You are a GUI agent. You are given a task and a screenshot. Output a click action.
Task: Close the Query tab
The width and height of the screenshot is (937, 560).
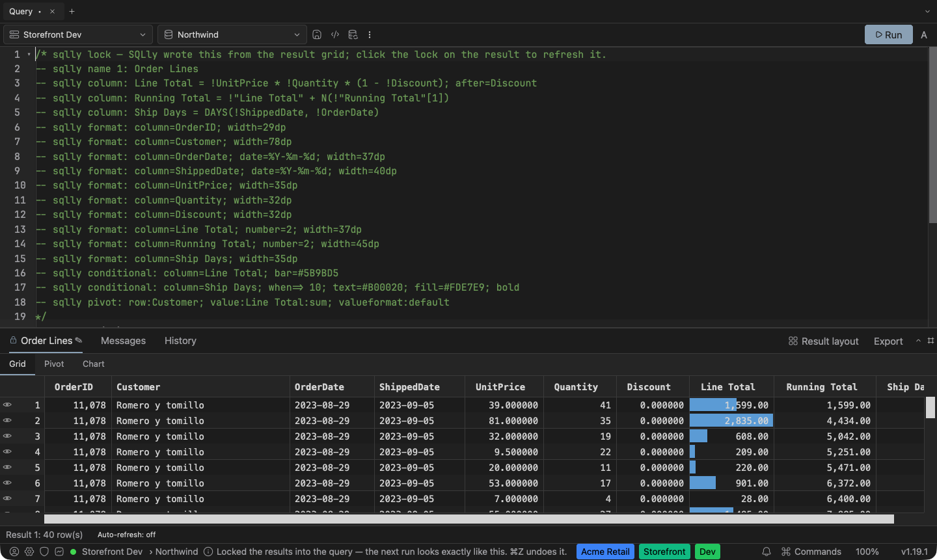click(53, 11)
